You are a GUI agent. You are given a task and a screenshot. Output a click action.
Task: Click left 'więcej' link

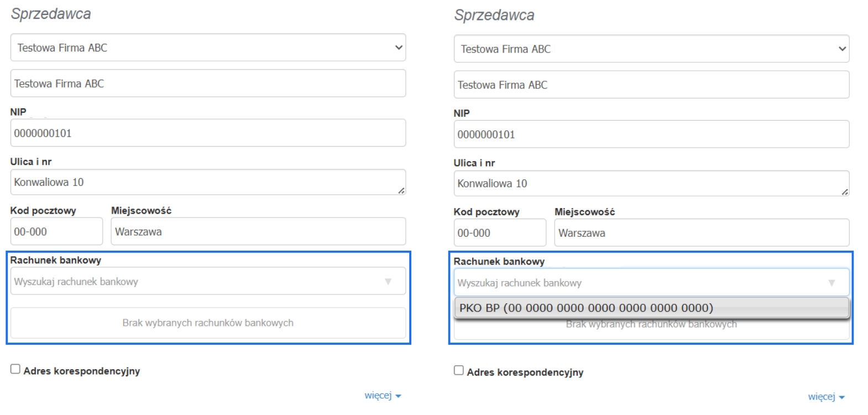click(382, 396)
